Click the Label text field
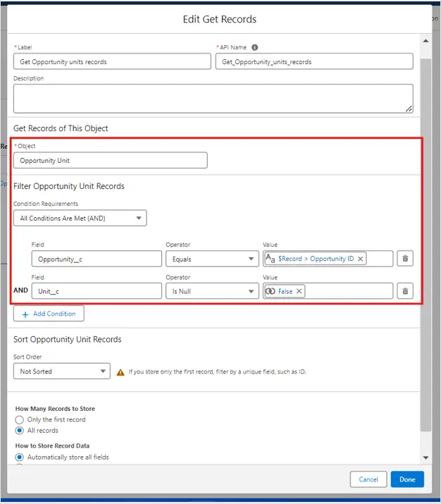This screenshot has width=441, height=504. pos(112,62)
